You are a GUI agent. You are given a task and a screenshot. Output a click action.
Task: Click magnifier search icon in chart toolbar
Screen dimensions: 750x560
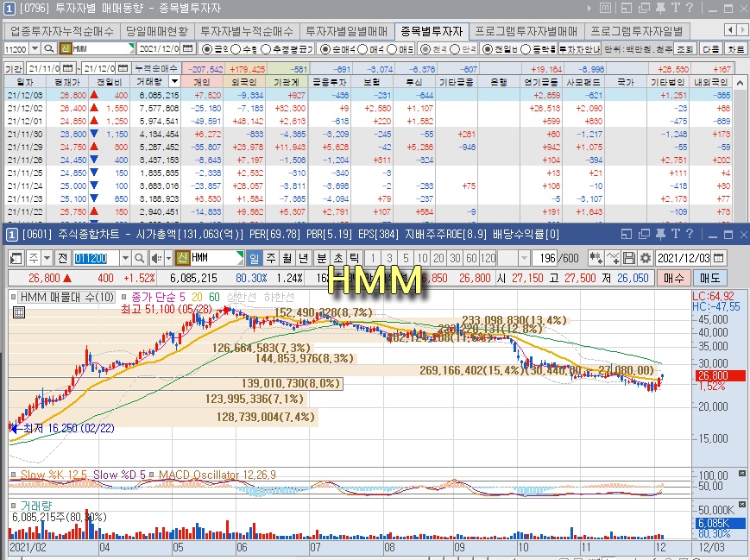point(140,259)
